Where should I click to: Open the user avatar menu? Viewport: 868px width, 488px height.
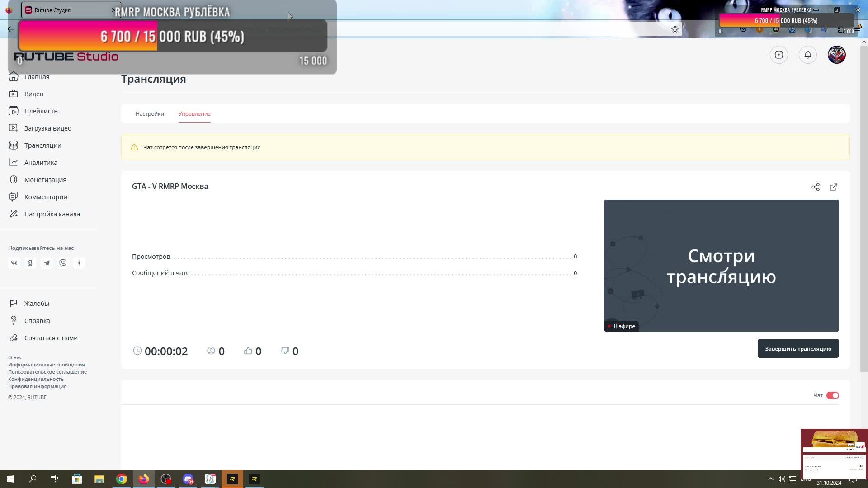(x=836, y=55)
